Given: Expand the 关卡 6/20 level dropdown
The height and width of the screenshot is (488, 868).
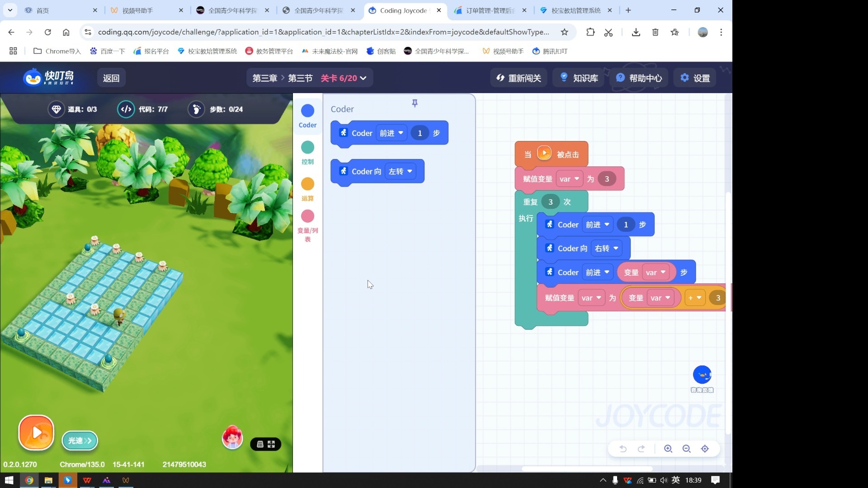Looking at the screenshot, I should 344,78.
